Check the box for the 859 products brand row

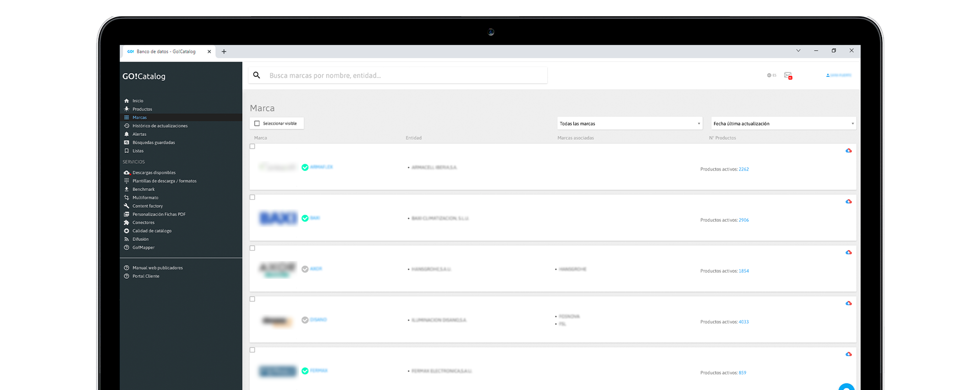(x=252, y=350)
